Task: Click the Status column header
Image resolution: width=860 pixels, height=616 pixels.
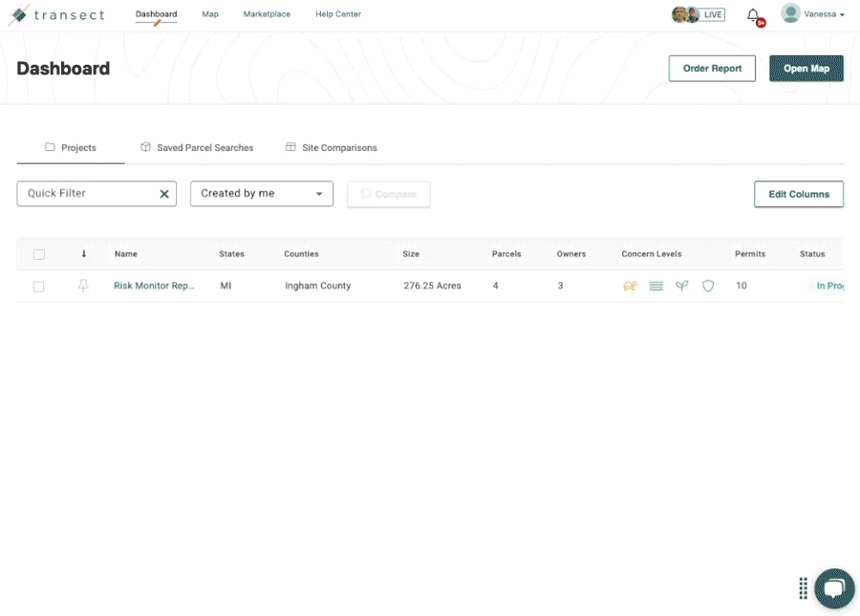Action: [812, 254]
